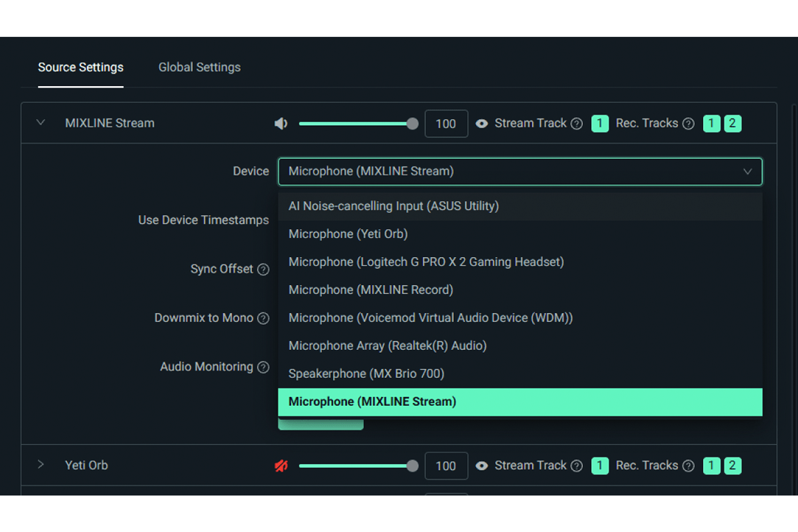The image size is (798, 532).
Task: Choose Speakerphone (MX Brio 700) device
Action: point(520,374)
